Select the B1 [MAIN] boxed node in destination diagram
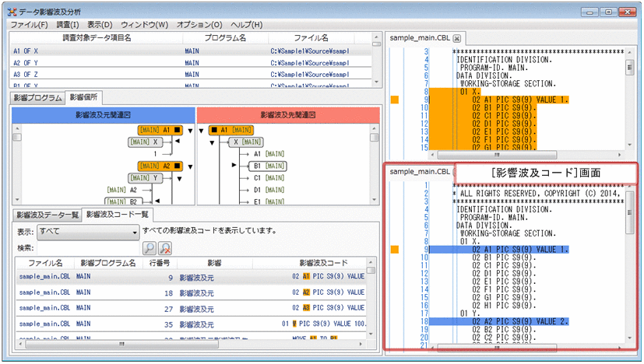Viewport: 644px width, 364px height. pos(268,166)
